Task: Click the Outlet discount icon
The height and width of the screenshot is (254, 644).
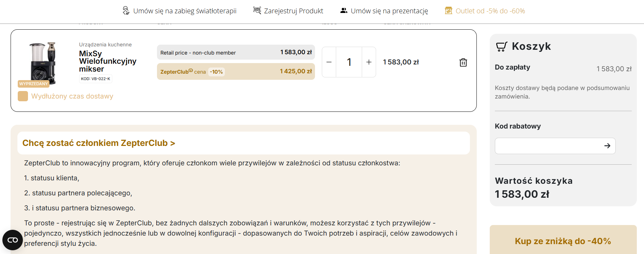Action: pos(448,10)
